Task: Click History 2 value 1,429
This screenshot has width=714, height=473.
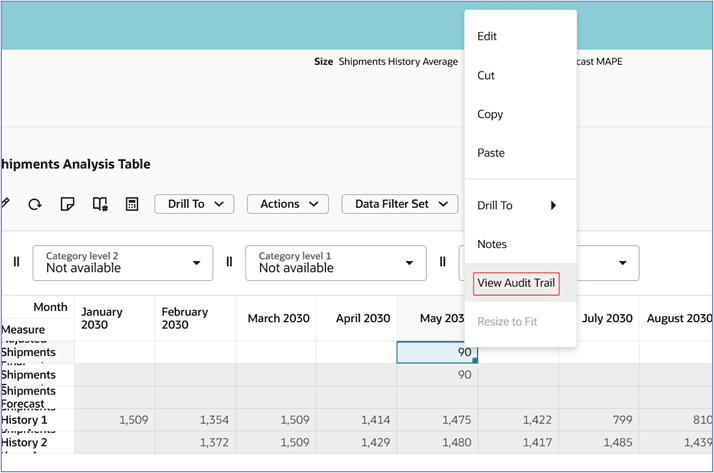Action: (357, 442)
